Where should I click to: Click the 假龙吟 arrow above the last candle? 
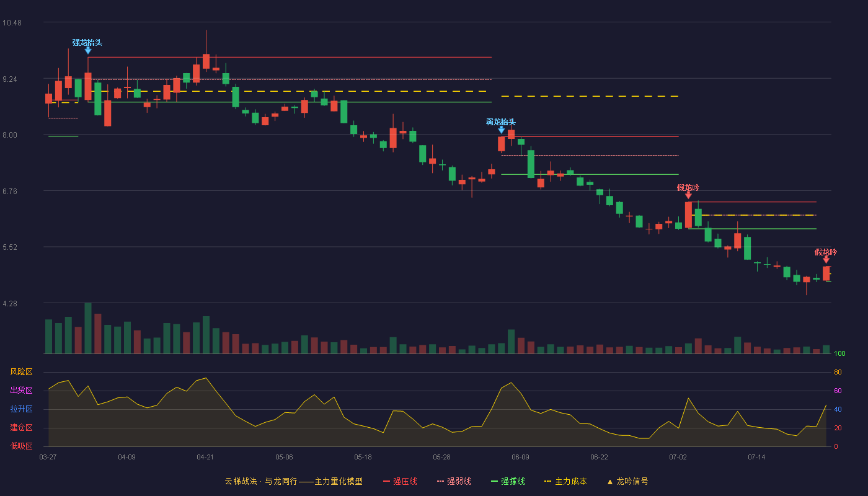(826, 260)
